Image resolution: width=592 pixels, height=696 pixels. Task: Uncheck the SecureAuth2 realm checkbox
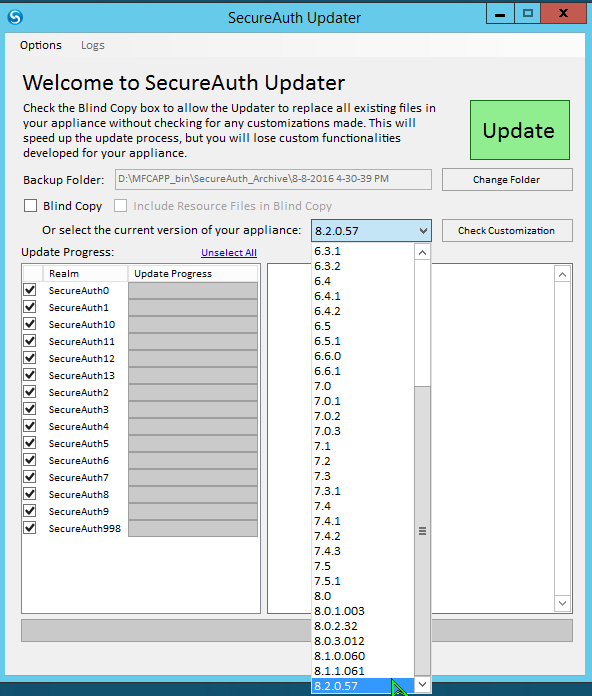coord(30,392)
